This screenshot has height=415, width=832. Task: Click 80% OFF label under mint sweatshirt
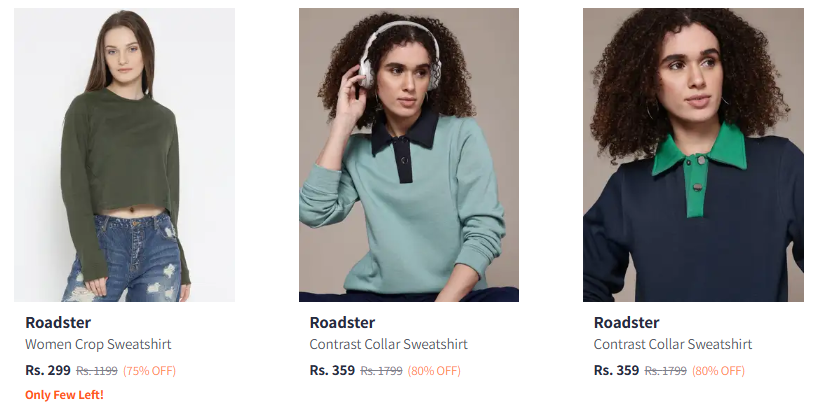(434, 371)
